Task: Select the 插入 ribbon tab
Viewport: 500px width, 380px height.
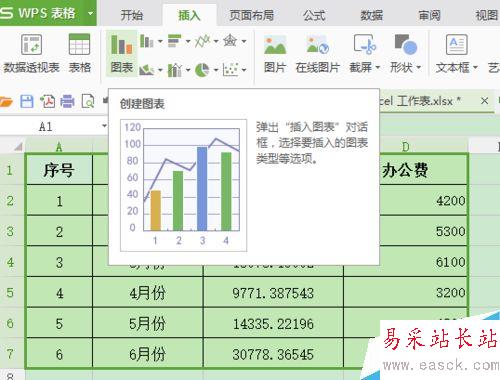Action: coord(189,15)
